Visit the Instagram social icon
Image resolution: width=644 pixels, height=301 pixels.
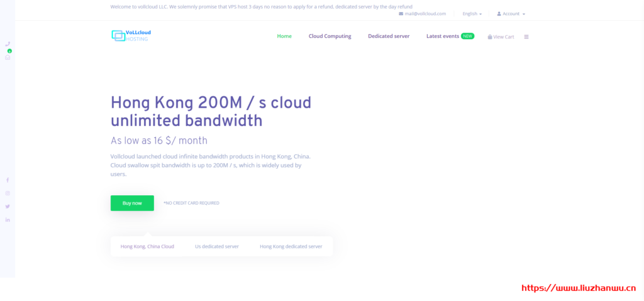click(x=8, y=193)
